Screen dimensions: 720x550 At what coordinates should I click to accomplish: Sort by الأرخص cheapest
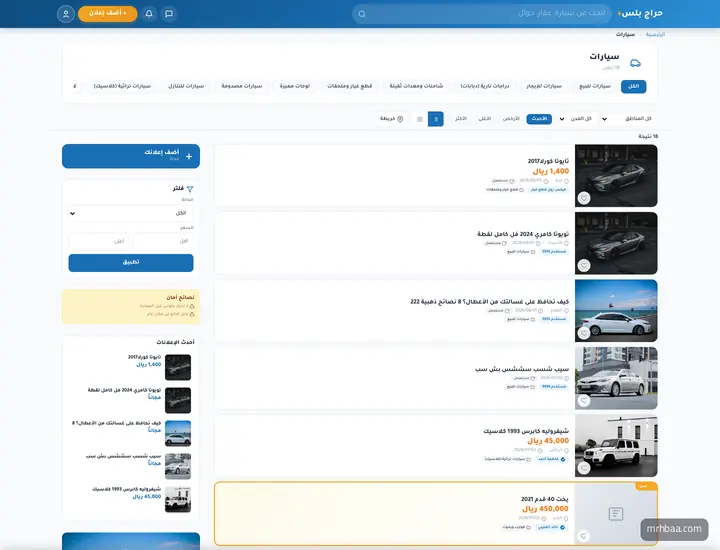(x=511, y=119)
